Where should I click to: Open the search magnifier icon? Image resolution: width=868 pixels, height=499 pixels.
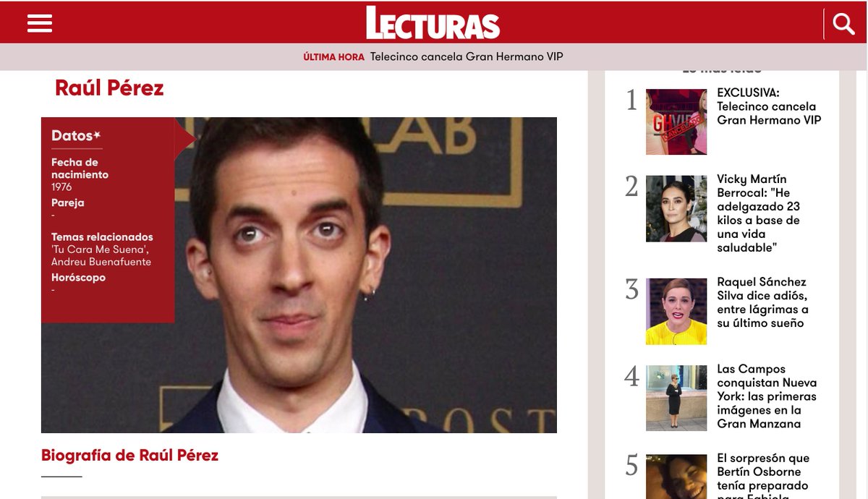pos(843,25)
